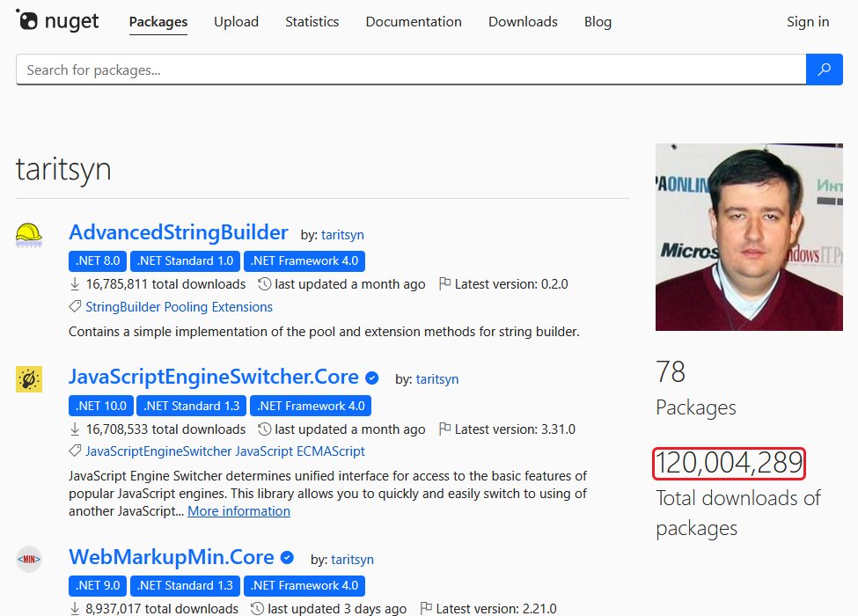Image resolution: width=858 pixels, height=616 pixels.
Task: Click JavaScriptEngineSwitcher's .NET Framework 4.0 badge
Action: pyautogui.click(x=311, y=406)
